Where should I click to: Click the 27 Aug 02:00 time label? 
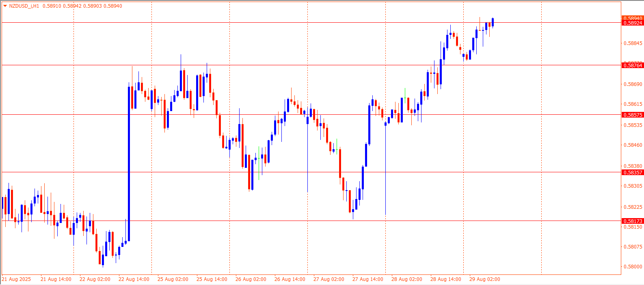328,279
